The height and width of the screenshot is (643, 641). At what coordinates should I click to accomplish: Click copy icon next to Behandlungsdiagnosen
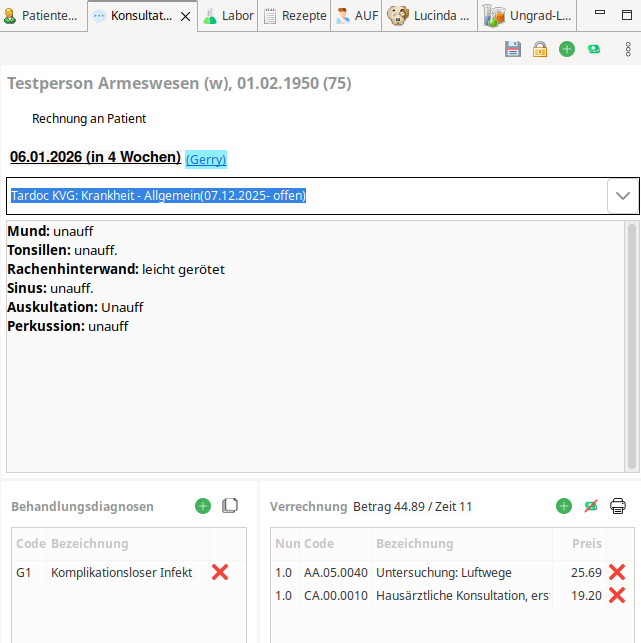pos(230,506)
